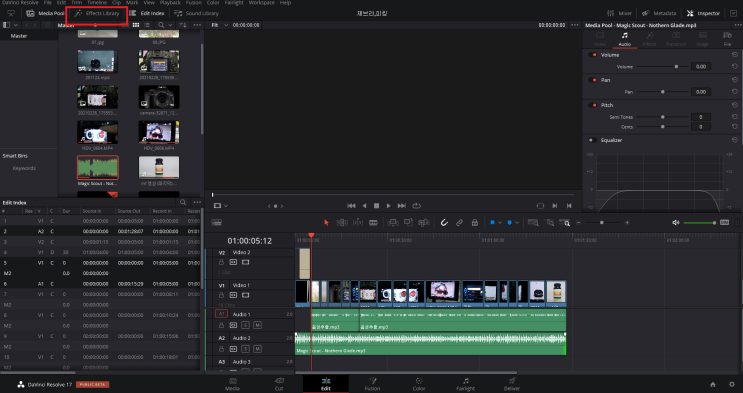The width and height of the screenshot is (743, 393).
Task: Open Edit Index three-dot options menu
Action: (x=197, y=202)
